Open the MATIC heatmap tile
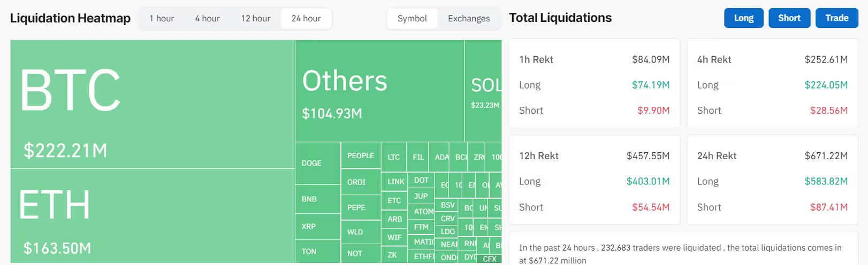The image size is (868, 265). [421, 242]
